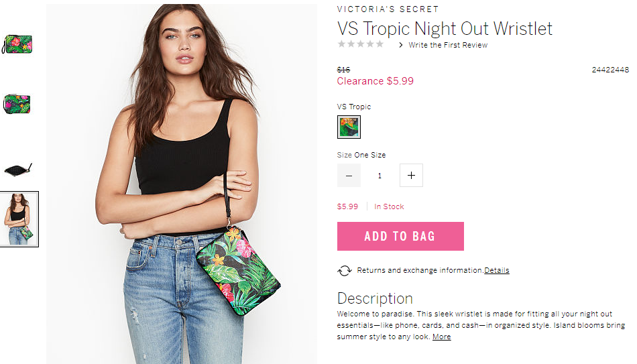Click the third rating star
Image resolution: width=637 pixels, height=364 pixels.
tap(360, 44)
